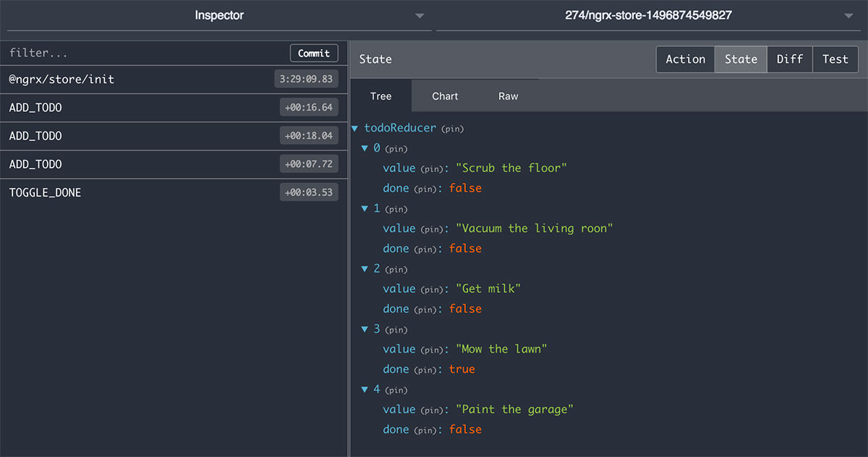Click the Commit button
Viewport: 868px width, 457px height.
point(314,52)
